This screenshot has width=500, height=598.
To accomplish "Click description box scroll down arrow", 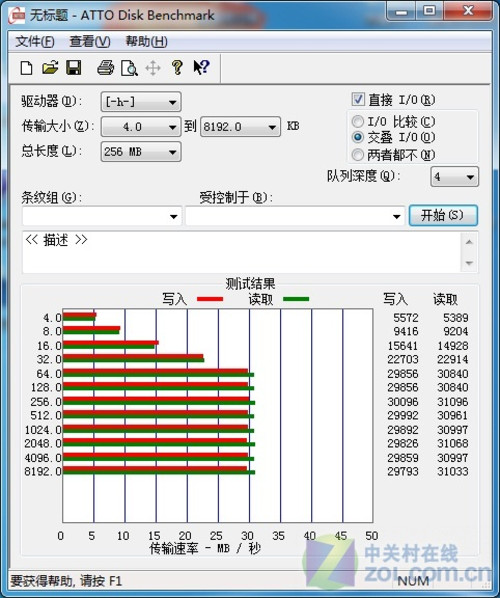I will [469, 263].
